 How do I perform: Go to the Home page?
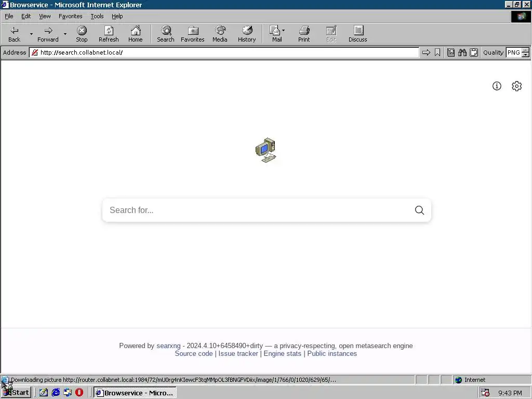136,34
